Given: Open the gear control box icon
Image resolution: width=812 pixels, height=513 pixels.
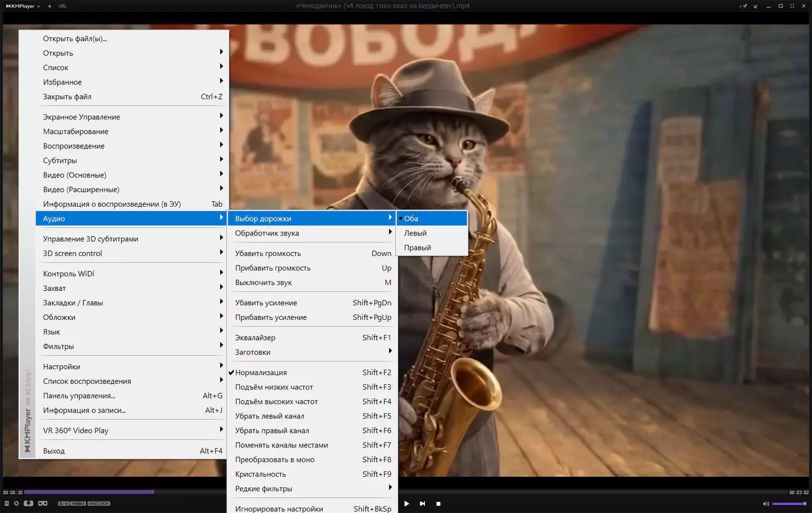Looking at the screenshot, I should 17,503.
